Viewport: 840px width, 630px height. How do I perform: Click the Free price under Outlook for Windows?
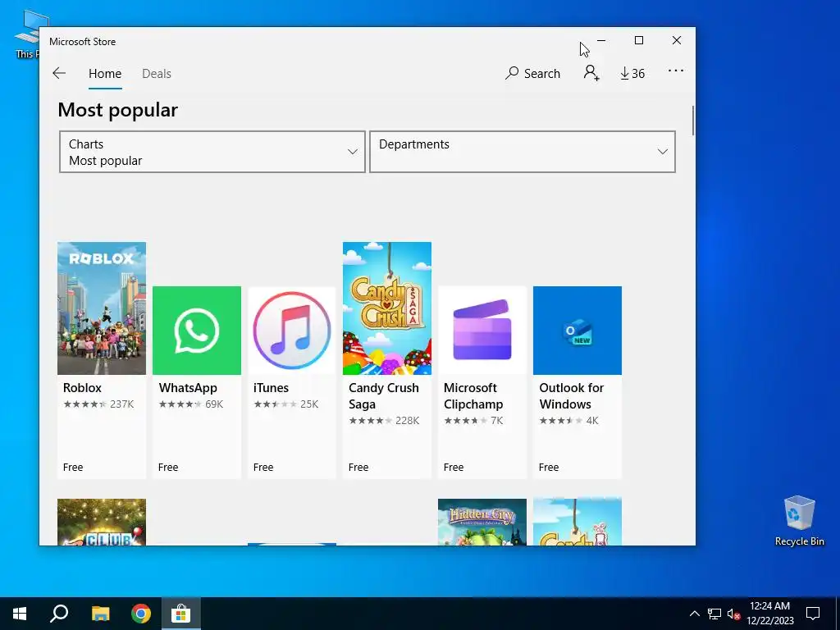549,467
